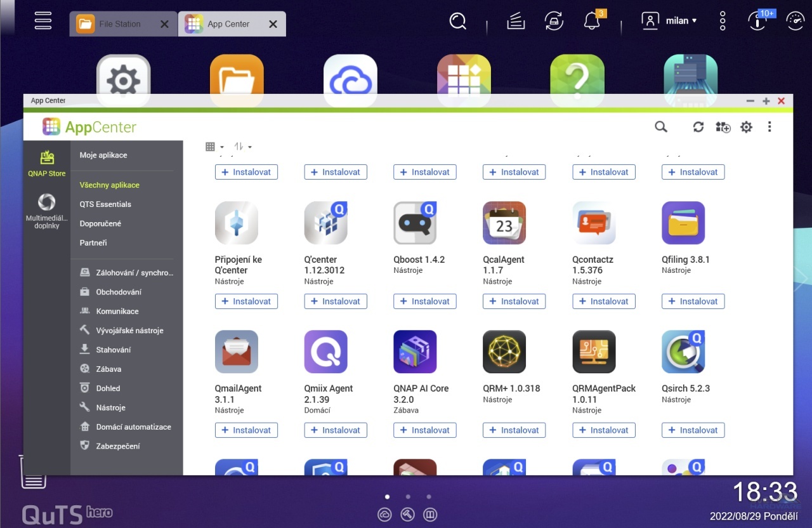
Task: Select the QmailAgent application icon
Action: click(x=236, y=352)
